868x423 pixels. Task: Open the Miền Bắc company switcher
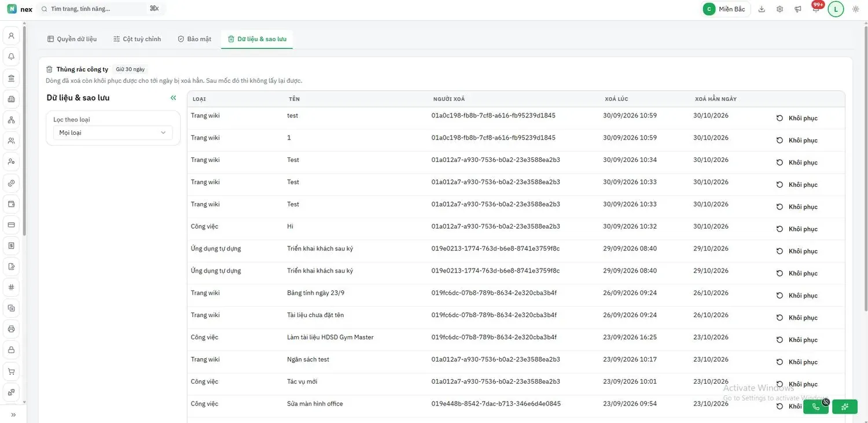(x=726, y=9)
